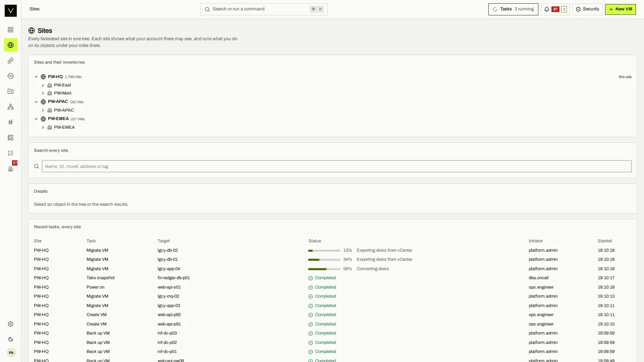Screen dimensions: 644x362
Task: Open the copy/templates icon in sidebar
Action: coord(10,60)
